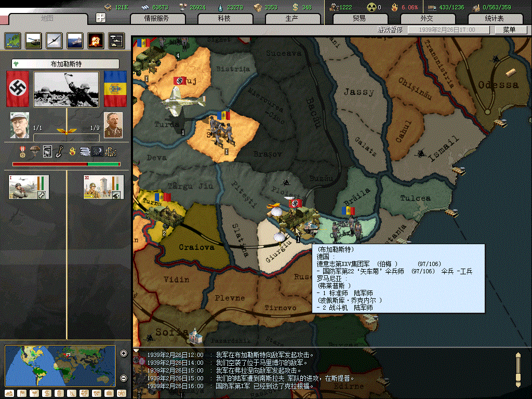
Task: Click the urban buildings terrain modifier icon
Action: point(110,152)
